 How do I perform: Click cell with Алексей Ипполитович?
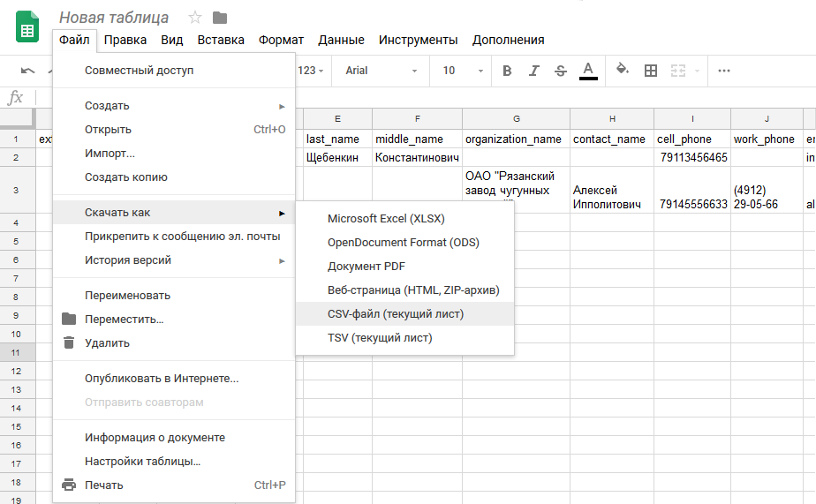tap(612, 191)
